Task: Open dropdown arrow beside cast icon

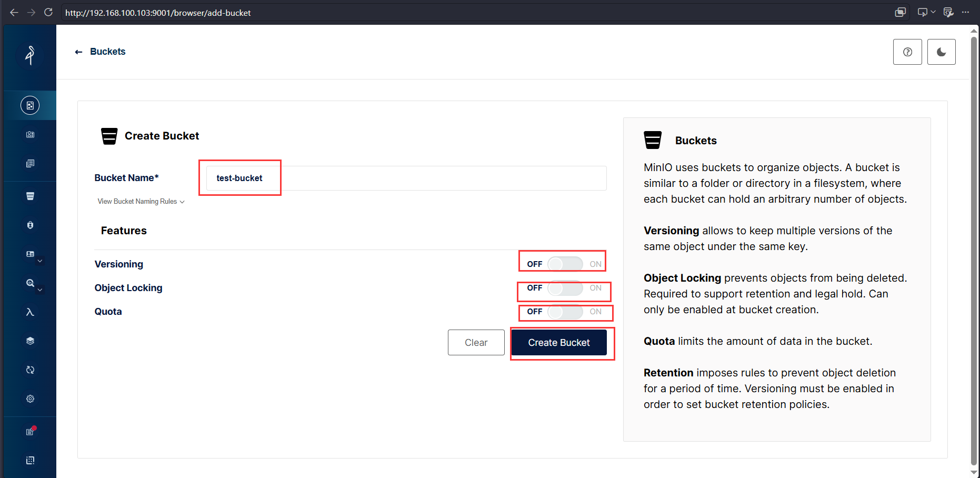Action: click(933, 12)
